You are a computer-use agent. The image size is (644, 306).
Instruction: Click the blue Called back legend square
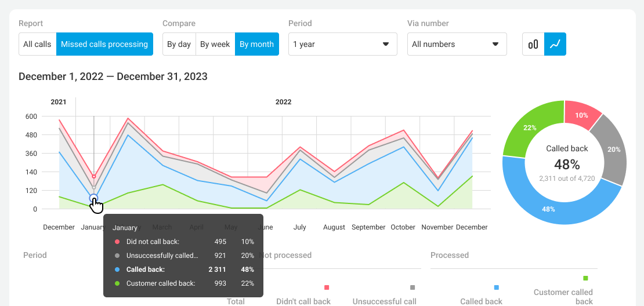pos(497,287)
